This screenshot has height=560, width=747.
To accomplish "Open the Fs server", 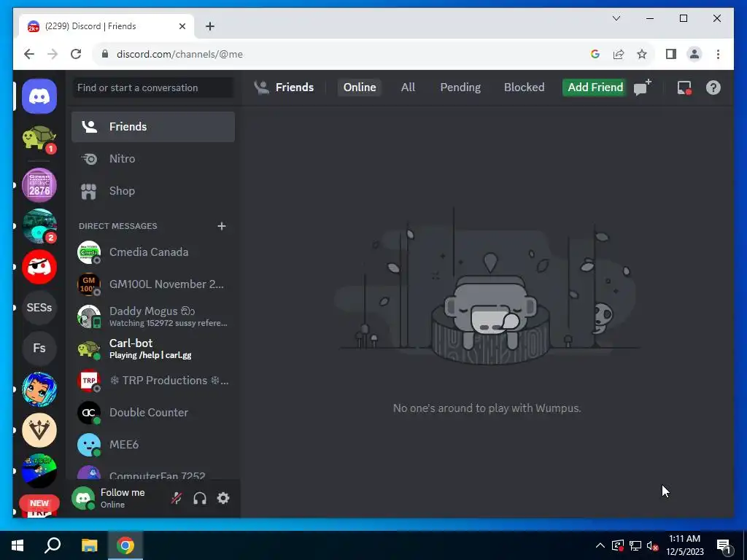I will click(x=39, y=348).
